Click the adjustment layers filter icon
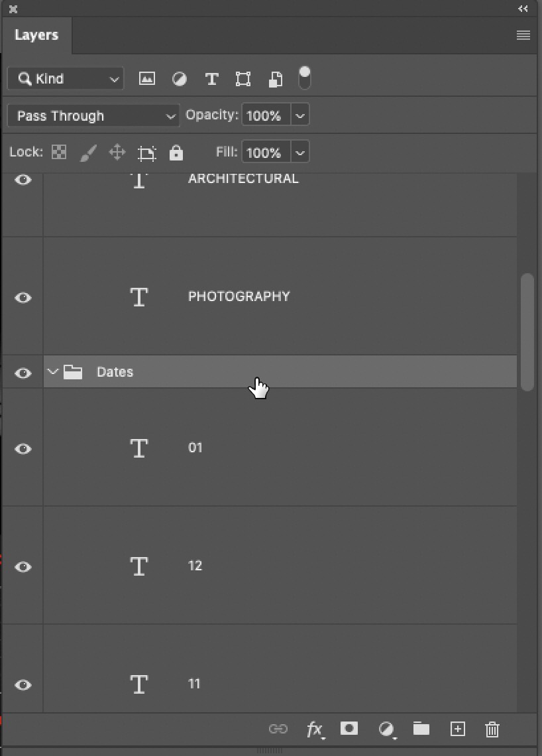Viewport: 542px width, 756px height. pos(179,78)
